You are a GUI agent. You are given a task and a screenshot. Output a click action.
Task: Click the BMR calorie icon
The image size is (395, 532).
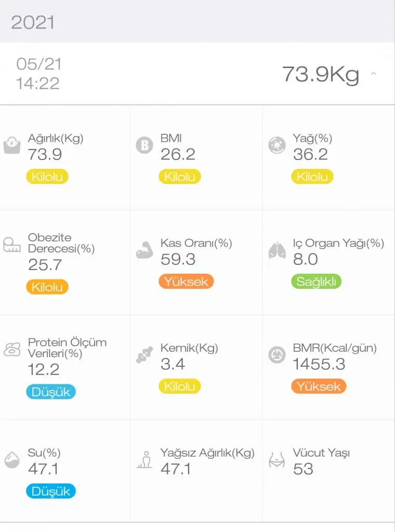tap(277, 355)
